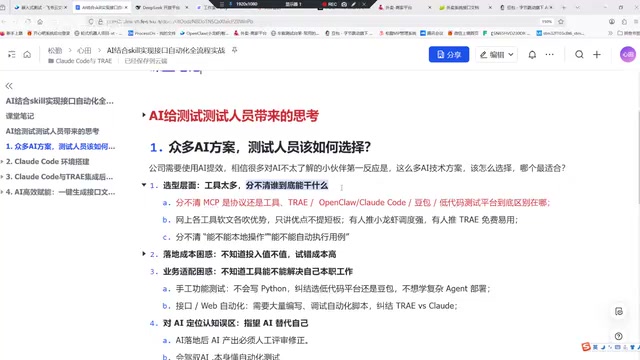Expand list item 落地成本困惑
Screen dimensions: 640x360
tap(144, 254)
